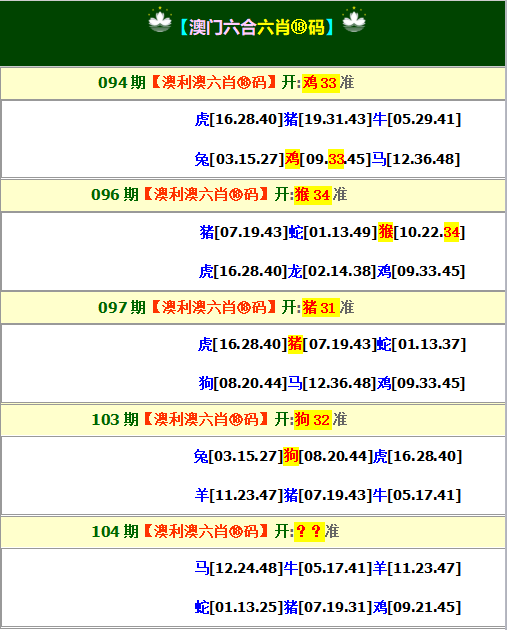Select the 096期 heading row text
This screenshot has height=630, width=507.
tap(219, 195)
